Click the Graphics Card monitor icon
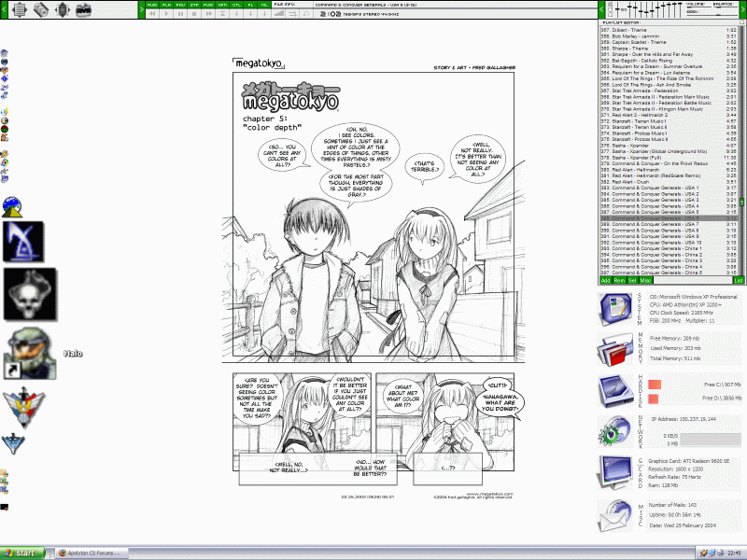The width and height of the screenshot is (747, 560). [x=614, y=472]
